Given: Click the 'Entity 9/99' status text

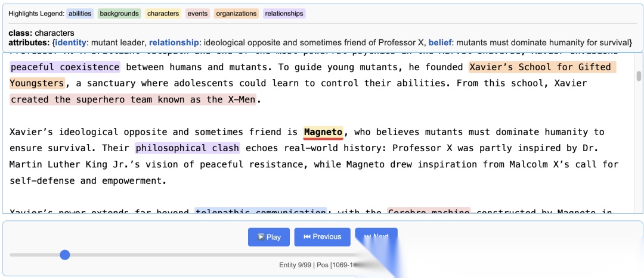Looking at the screenshot, I should (295, 265).
